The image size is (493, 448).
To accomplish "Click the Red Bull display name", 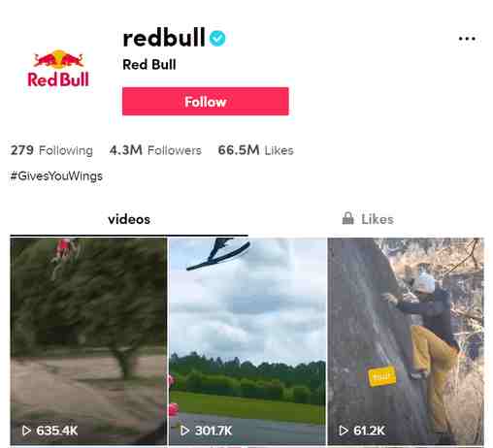I will (x=149, y=65).
